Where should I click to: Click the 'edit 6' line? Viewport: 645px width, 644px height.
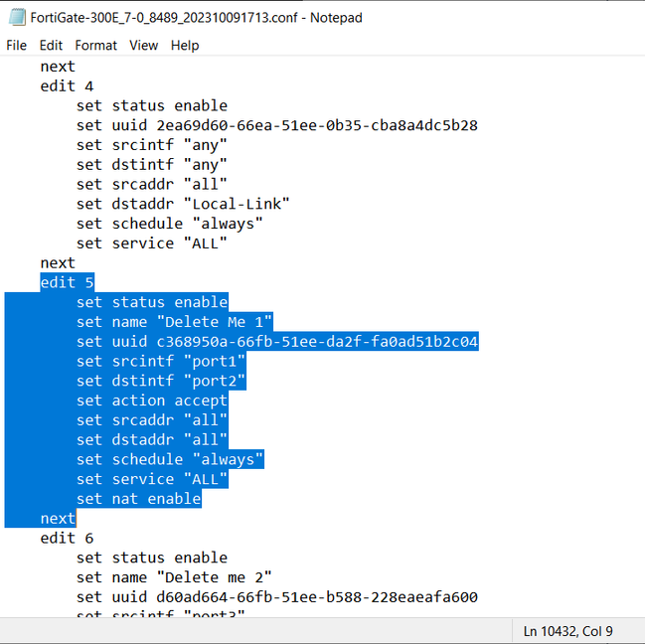(67, 538)
